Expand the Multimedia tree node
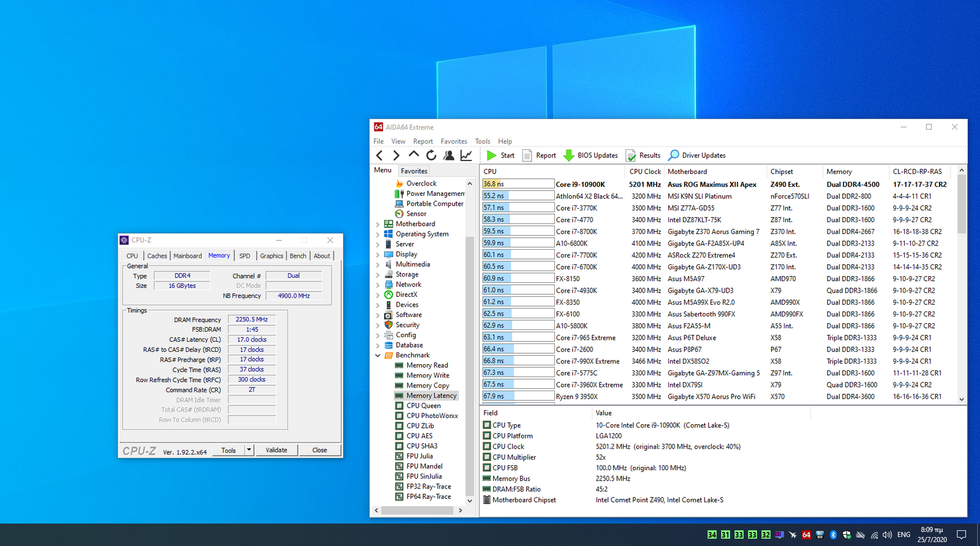This screenshot has height=546, width=980. coord(377,264)
